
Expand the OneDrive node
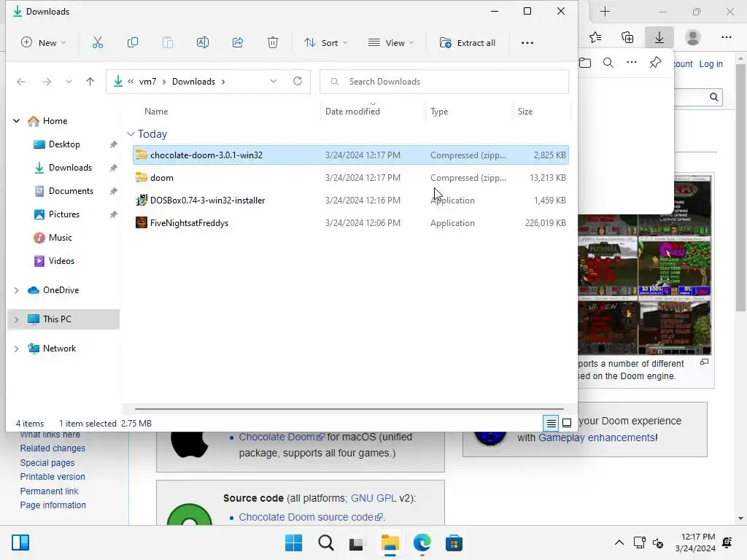coord(16,290)
